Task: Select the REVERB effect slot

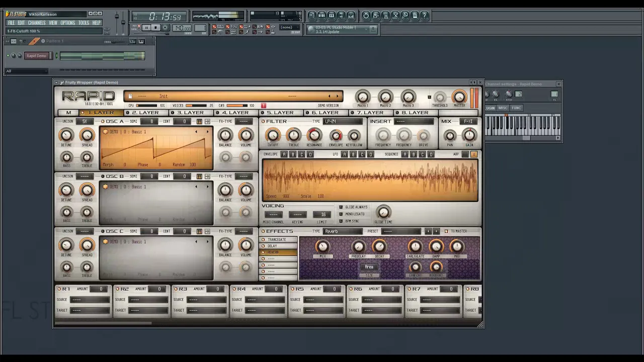Action: tap(278, 252)
